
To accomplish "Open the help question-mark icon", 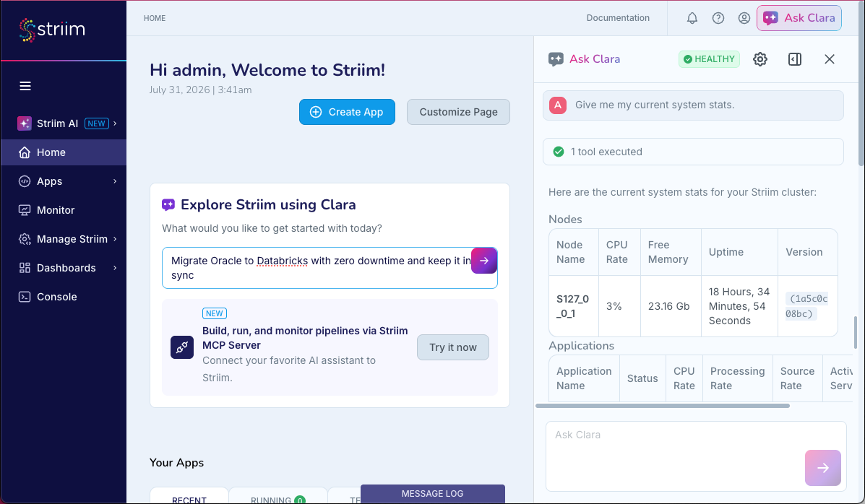I will 718,18.
